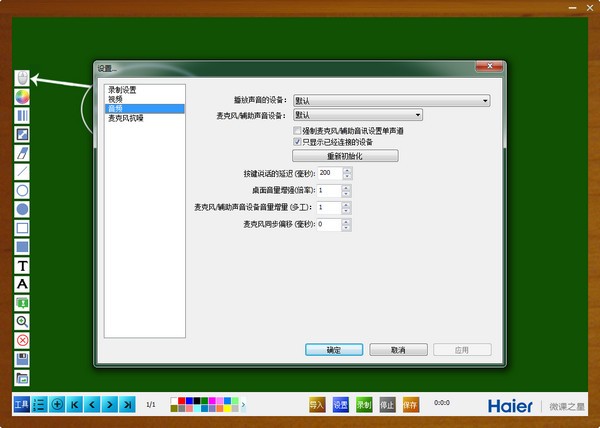Expand the color palette arrow
The height and width of the screenshot is (428, 600).
point(243,404)
